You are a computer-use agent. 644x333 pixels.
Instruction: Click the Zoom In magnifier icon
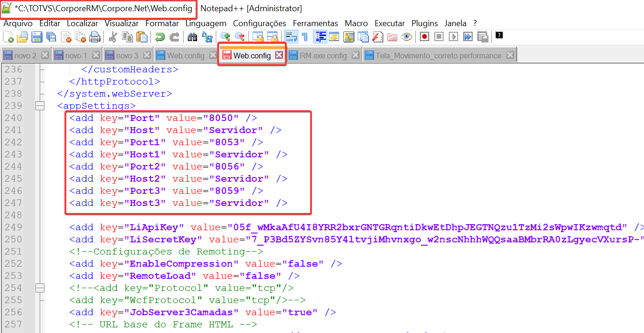point(225,36)
